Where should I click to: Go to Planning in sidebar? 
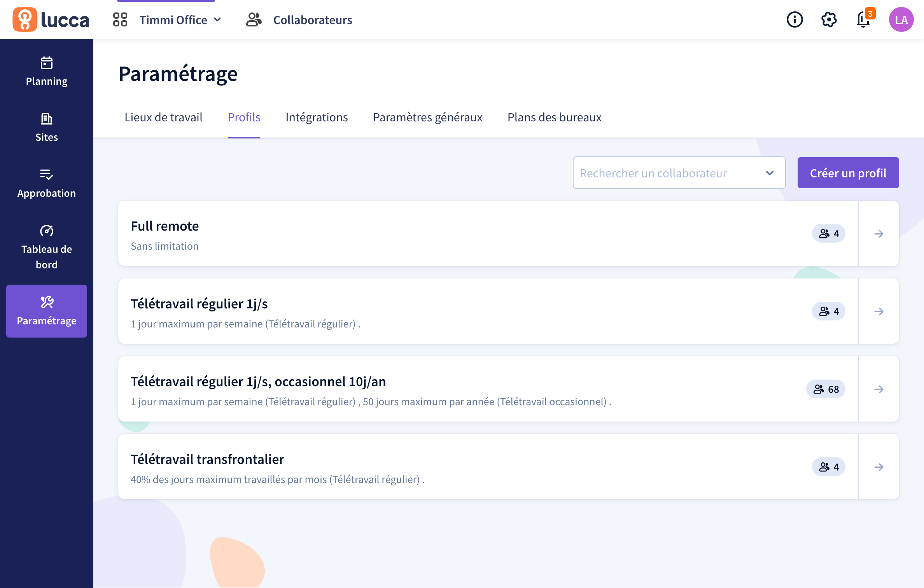47,71
